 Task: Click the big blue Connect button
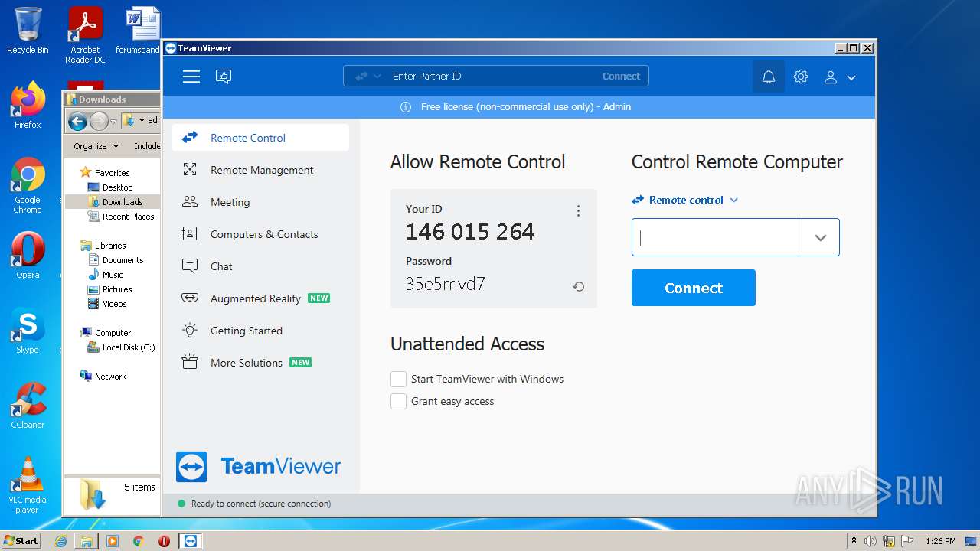pos(694,288)
